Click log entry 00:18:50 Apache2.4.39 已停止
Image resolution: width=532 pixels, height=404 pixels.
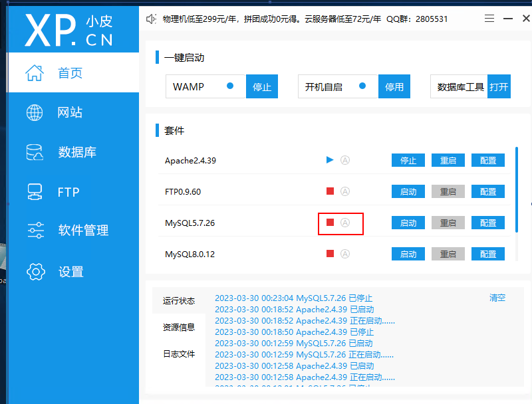pyautogui.click(x=295, y=332)
